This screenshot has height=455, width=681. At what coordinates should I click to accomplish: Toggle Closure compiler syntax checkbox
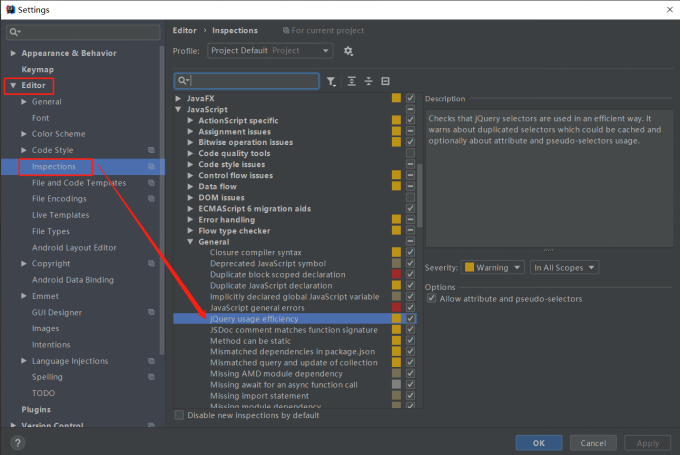410,252
